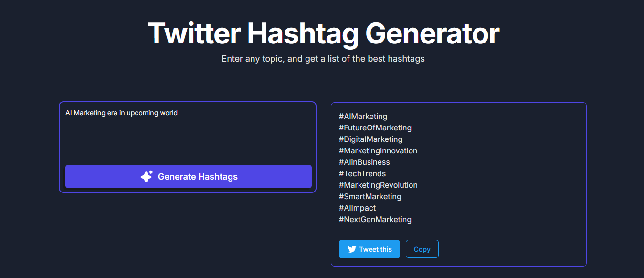Select the #FutureOfMarketing hashtag
Screen dimensions: 644x278
point(375,128)
